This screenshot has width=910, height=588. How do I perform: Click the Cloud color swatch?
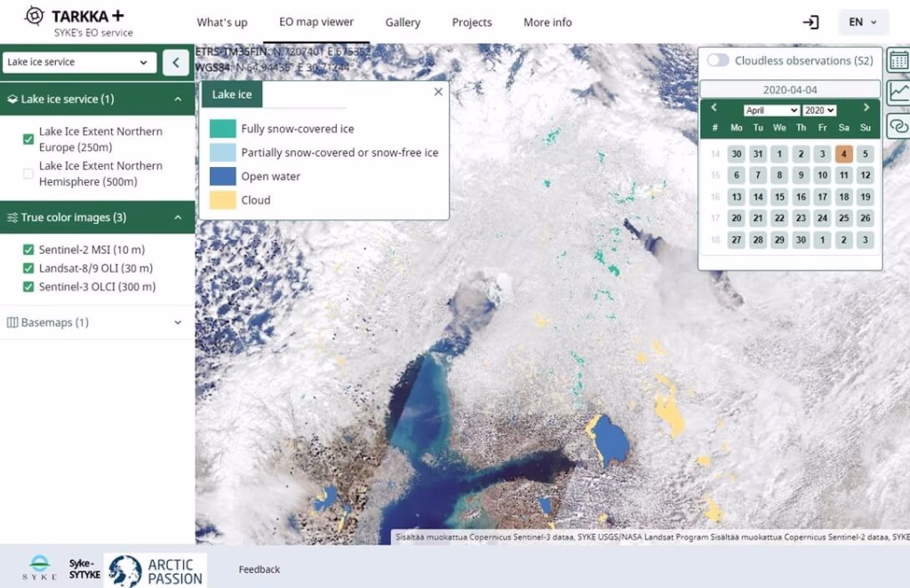click(x=223, y=200)
